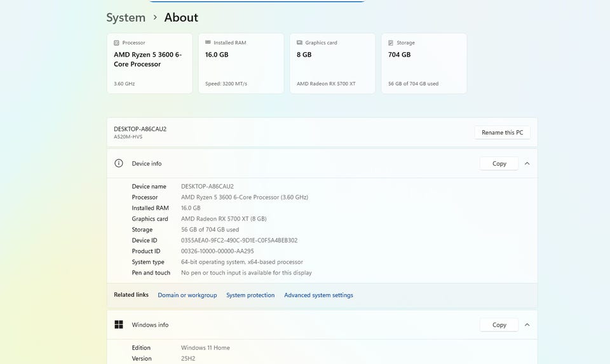Open the System protection link
The height and width of the screenshot is (364, 610).
tap(250, 295)
